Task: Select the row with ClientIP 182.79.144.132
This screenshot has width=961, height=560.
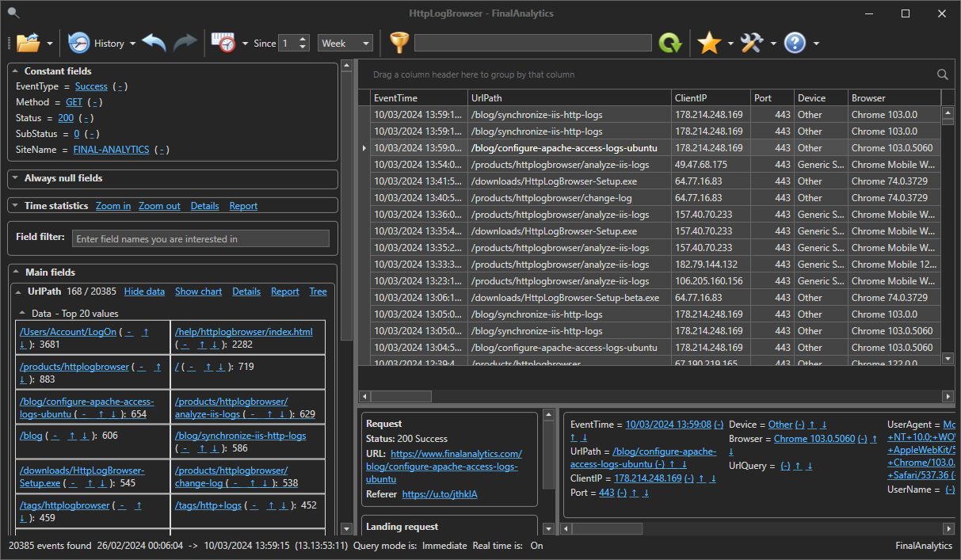Action: pos(656,265)
